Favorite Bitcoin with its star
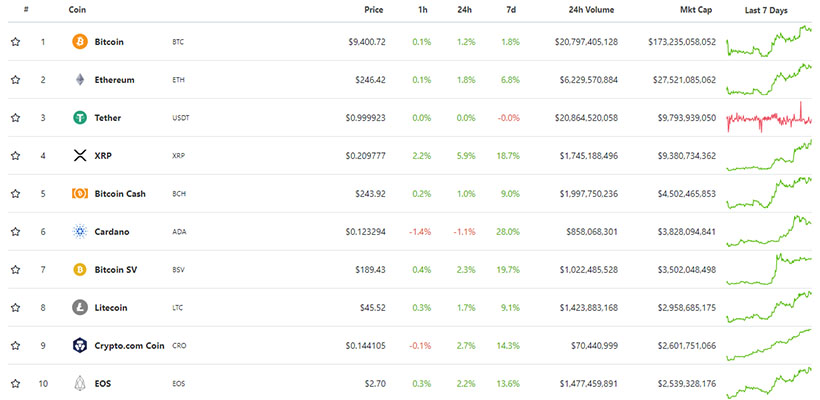 [15, 42]
